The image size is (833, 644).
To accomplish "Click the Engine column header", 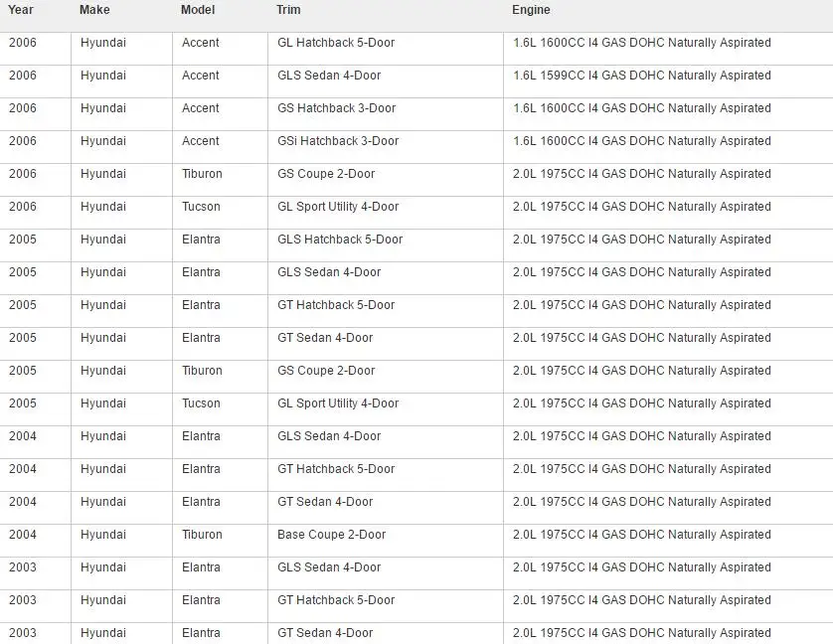I will 531,10.
